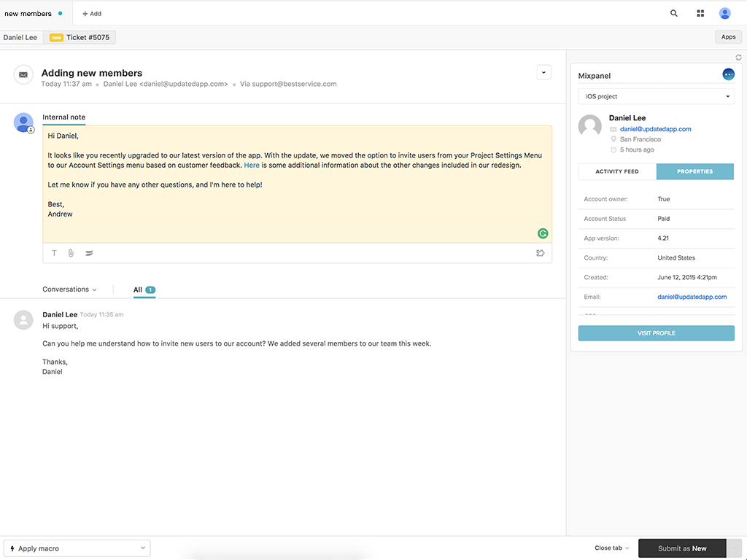Screen dimensions: 747x560
Task: Select the Properties tab
Action: 694,171
